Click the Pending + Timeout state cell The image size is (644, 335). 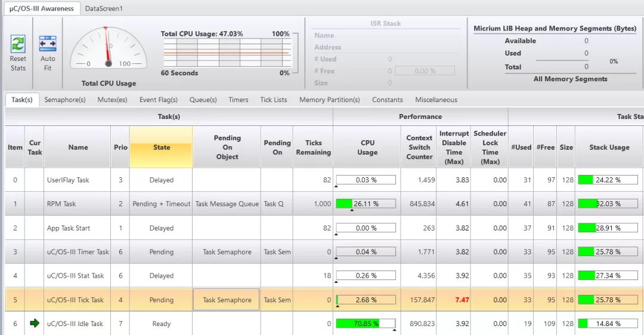click(x=161, y=204)
